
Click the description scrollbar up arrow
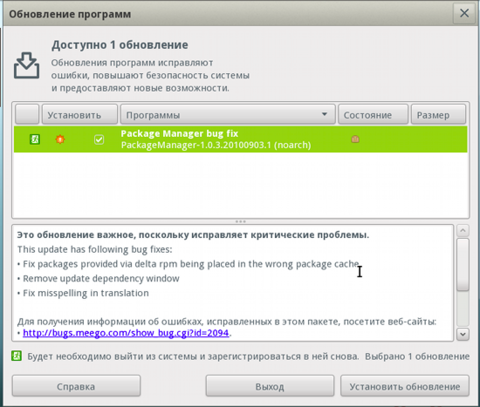tap(463, 230)
